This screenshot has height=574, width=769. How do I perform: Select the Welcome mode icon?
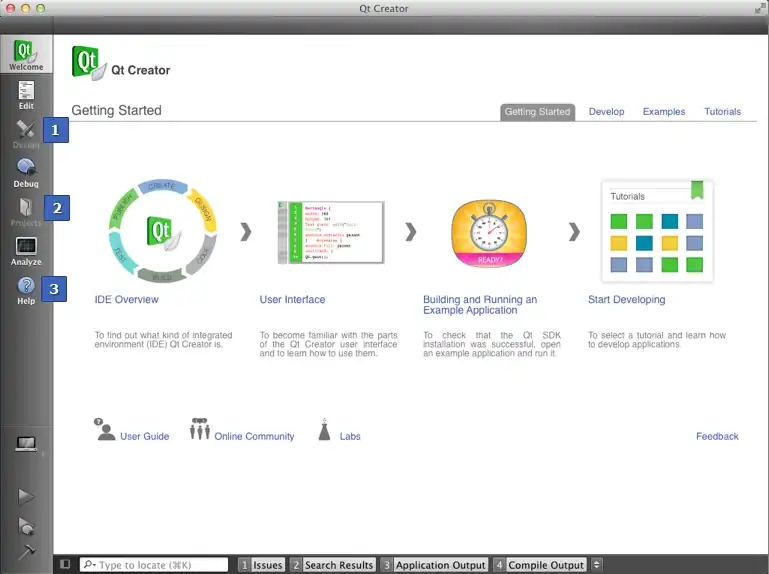(x=26, y=55)
